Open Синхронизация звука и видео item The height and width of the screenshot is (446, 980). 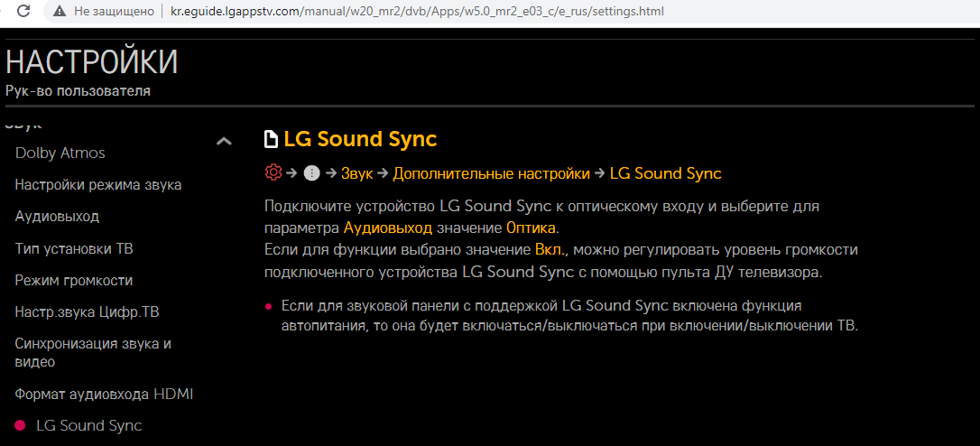coord(93,352)
